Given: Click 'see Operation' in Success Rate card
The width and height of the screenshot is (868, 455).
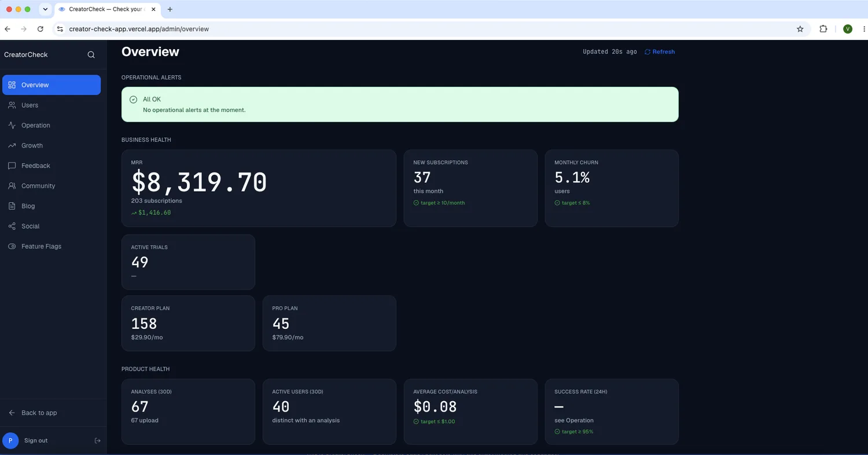Looking at the screenshot, I should pos(574,420).
